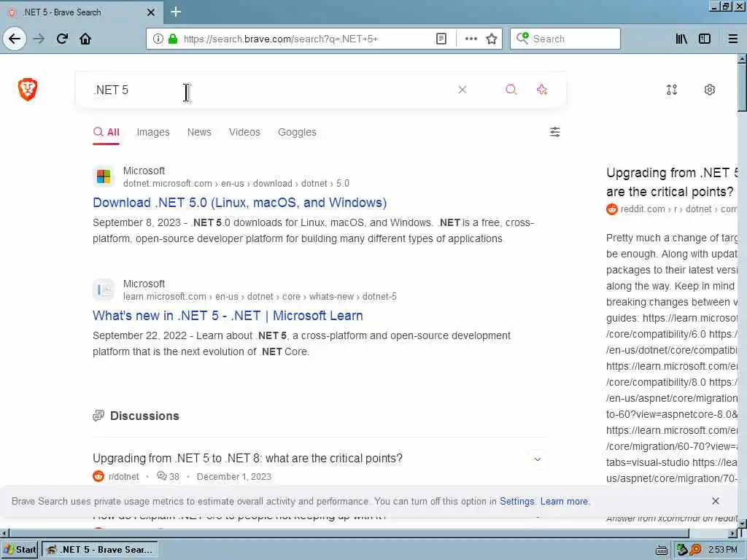Screen dimensions: 747x560
Task: Reload the current page
Action: pos(62,39)
